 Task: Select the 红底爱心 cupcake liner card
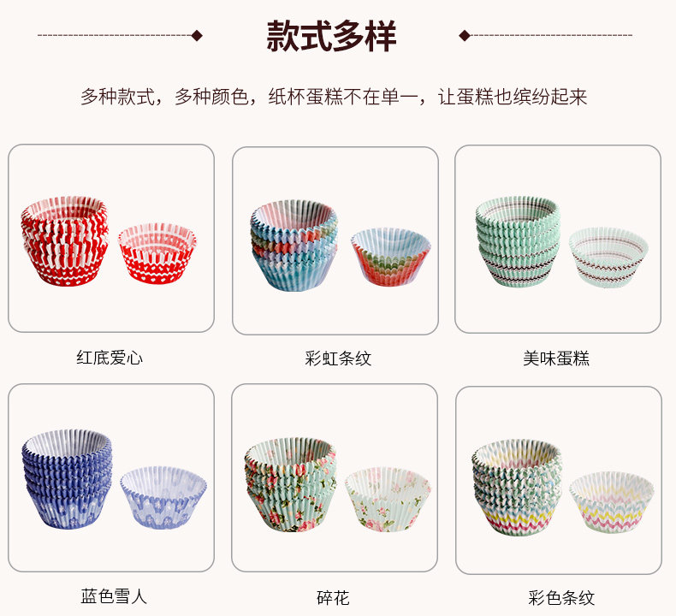(111, 239)
